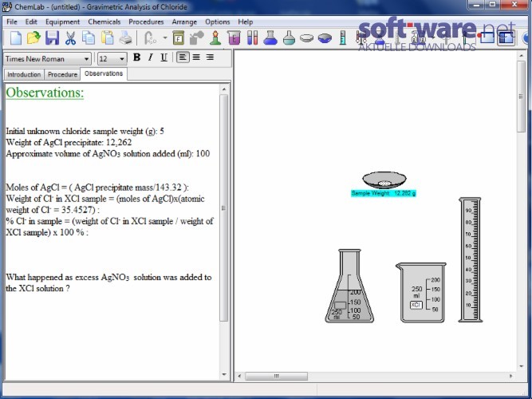Expand the Times New Roman font dropdown

point(86,59)
